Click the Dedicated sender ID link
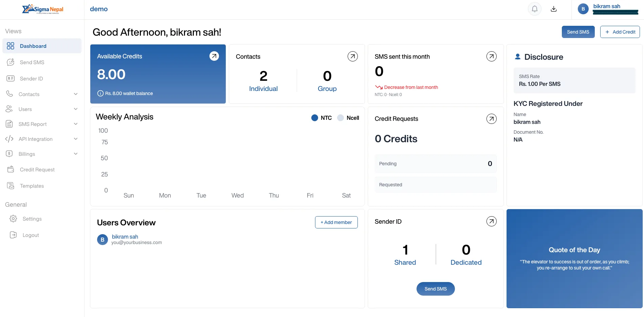This screenshot has width=644, height=317. pos(466,262)
